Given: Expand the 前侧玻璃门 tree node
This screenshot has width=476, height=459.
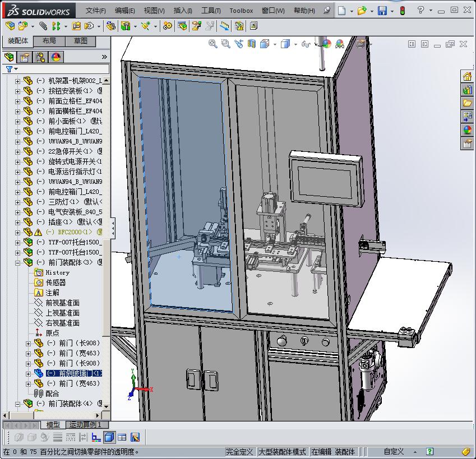Looking at the screenshot, I should pos(28,374).
